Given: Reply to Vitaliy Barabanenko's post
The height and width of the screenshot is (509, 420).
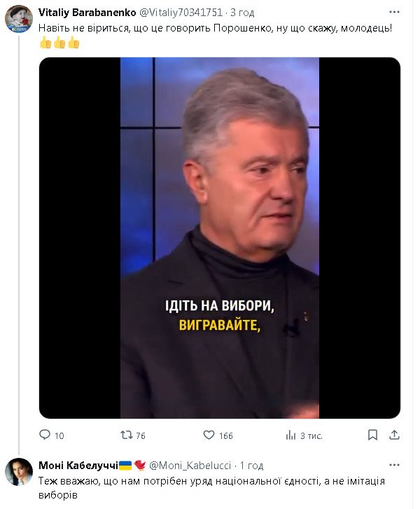Looking at the screenshot, I should pyautogui.click(x=45, y=435).
